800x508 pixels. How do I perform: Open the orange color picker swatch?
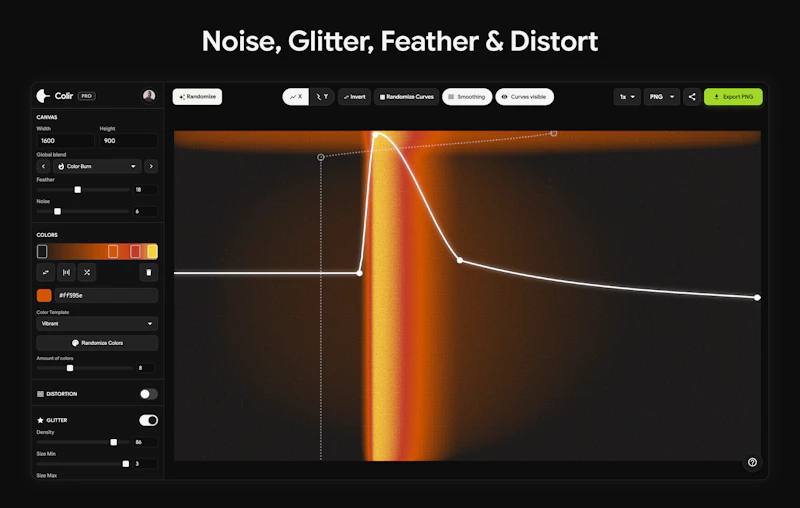[x=44, y=295]
